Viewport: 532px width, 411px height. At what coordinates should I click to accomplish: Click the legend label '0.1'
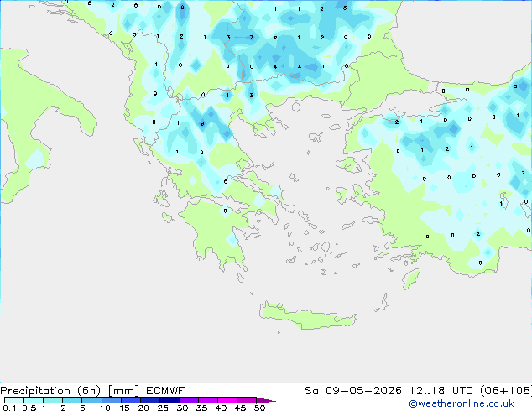click(x=9, y=408)
